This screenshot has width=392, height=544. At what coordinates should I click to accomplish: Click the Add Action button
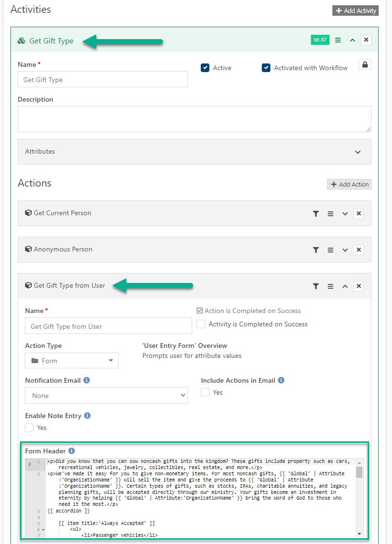pos(349,184)
